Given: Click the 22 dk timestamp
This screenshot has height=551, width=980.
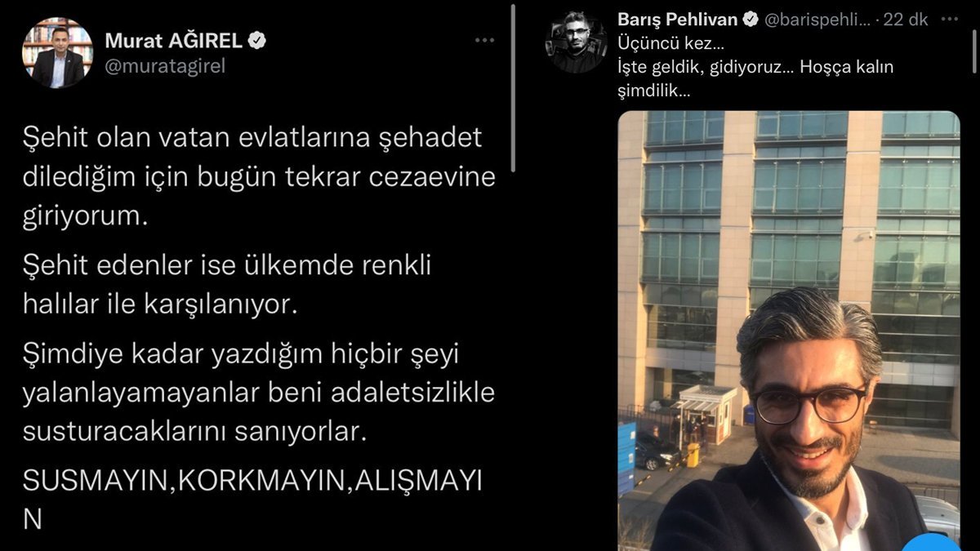Looking at the screenshot, I should (906, 20).
